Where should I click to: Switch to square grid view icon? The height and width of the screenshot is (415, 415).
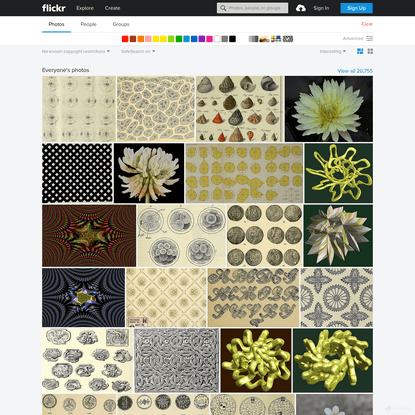pyautogui.click(x=370, y=51)
